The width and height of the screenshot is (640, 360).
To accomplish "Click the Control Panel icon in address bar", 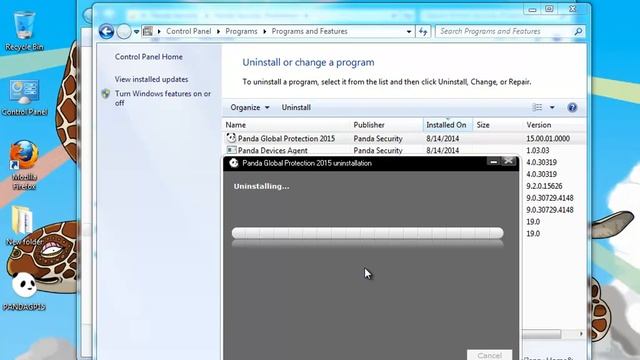I will [148, 31].
